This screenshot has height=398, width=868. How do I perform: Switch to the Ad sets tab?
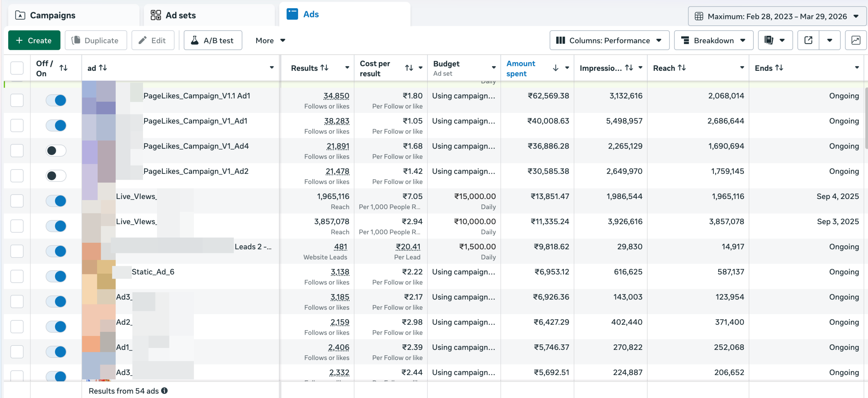(x=180, y=15)
